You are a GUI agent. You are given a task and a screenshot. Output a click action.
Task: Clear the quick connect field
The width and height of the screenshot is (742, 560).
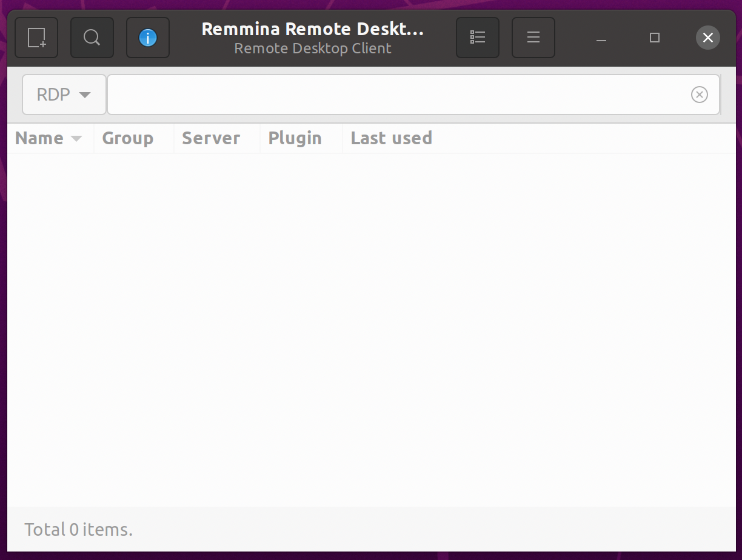(x=700, y=95)
